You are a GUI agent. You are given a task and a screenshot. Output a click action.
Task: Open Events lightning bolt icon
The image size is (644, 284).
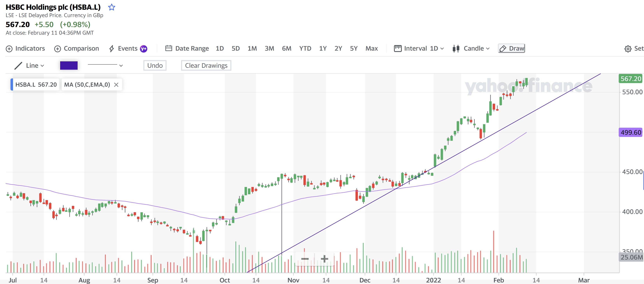pyautogui.click(x=111, y=48)
